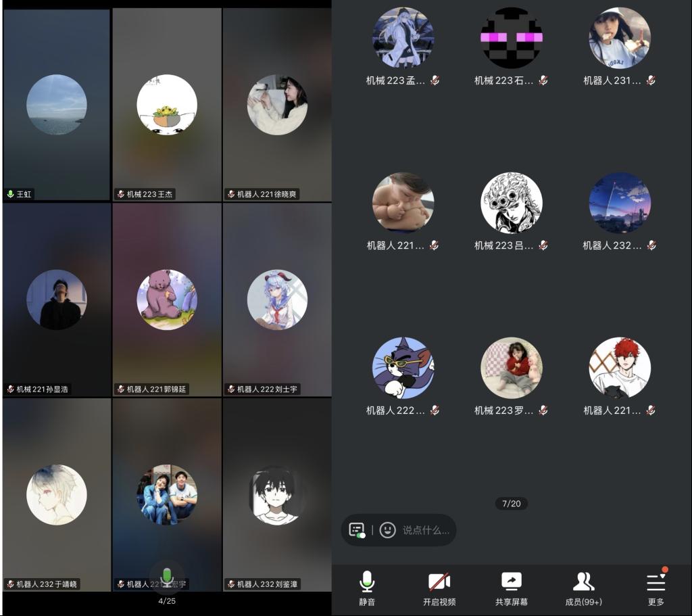The width and height of the screenshot is (692, 616).
Task: Start screen sharing with 共享屏幕
Action: point(512,586)
